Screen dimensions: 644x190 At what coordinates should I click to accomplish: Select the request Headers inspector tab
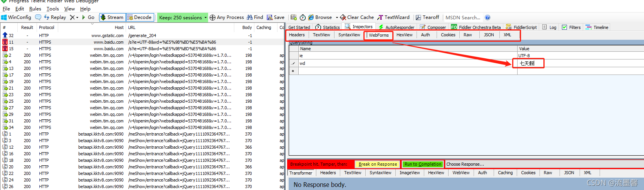click(x=297, y=35)
